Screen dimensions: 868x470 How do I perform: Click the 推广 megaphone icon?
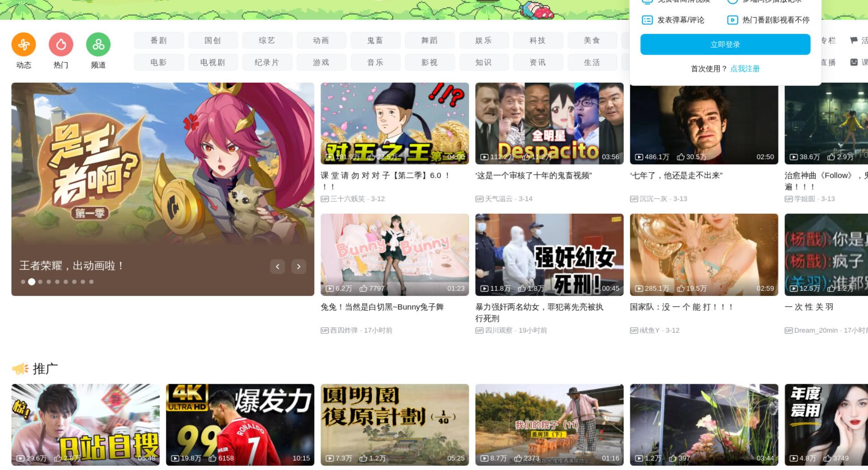pyautogui.click(x=20, y=369)
